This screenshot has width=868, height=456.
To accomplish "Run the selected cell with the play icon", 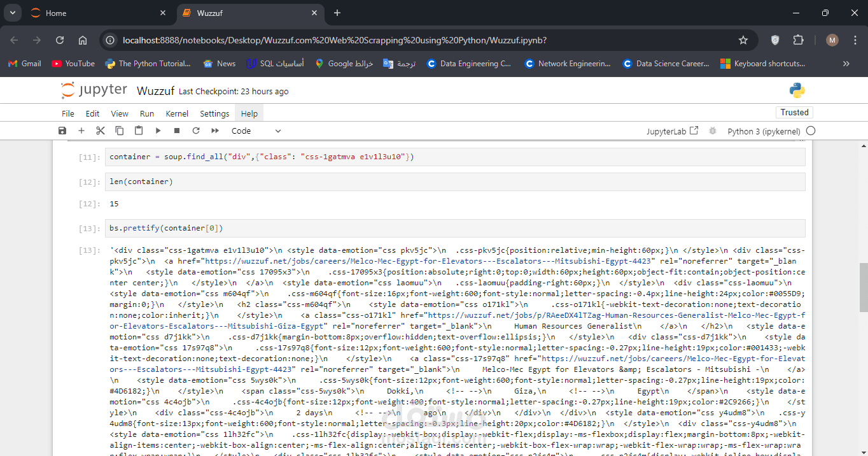I will tap(158, 131).
